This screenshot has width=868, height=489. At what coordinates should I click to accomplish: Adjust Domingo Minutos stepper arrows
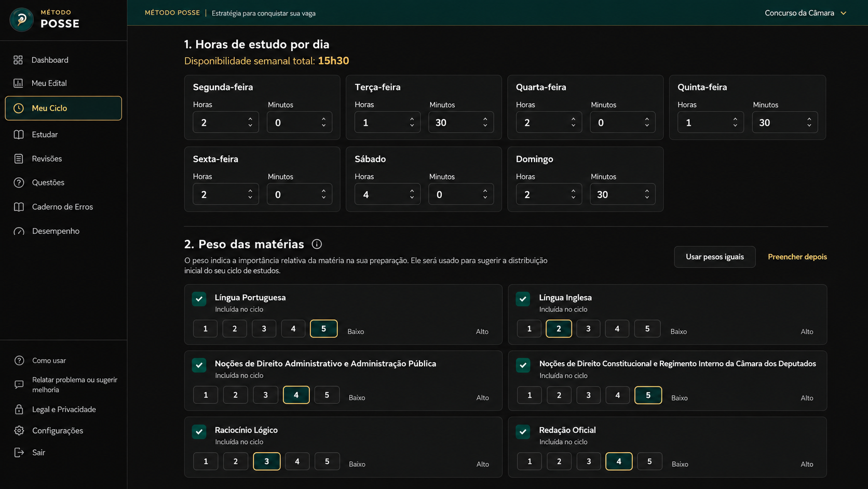[647, 194]
